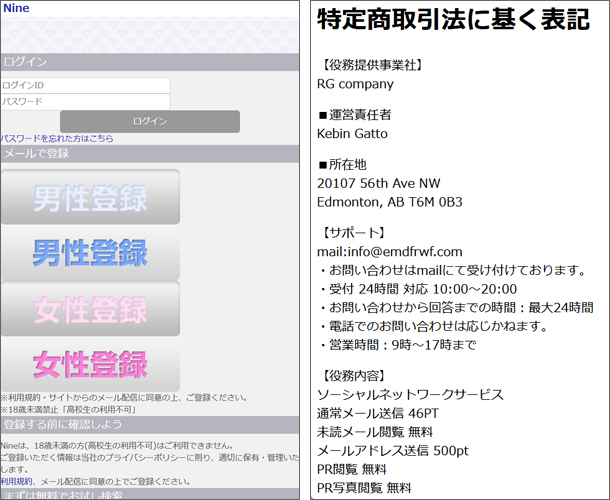Click the RG company text
Image resolution: width=610 pixels, height=500 pixels.
click(355, 84)
